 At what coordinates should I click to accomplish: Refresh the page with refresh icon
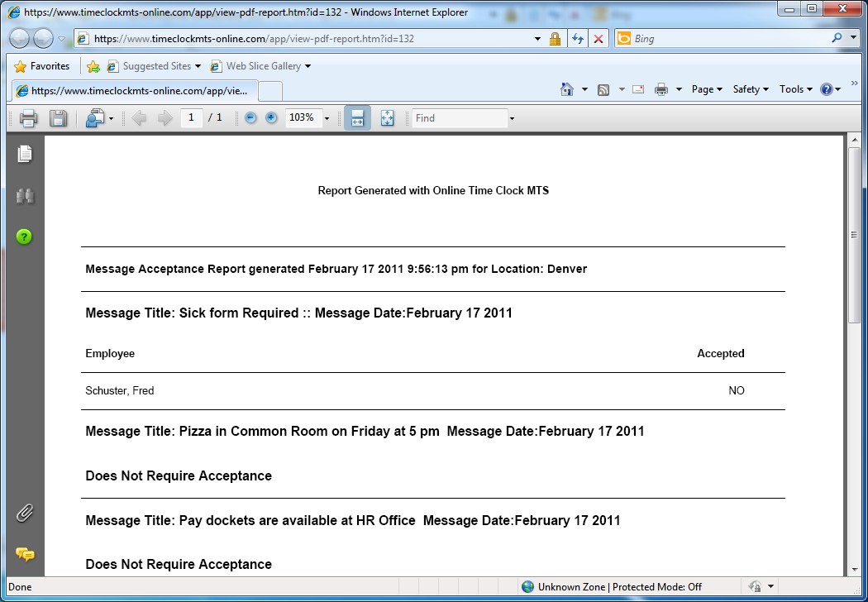click(577, 38)
